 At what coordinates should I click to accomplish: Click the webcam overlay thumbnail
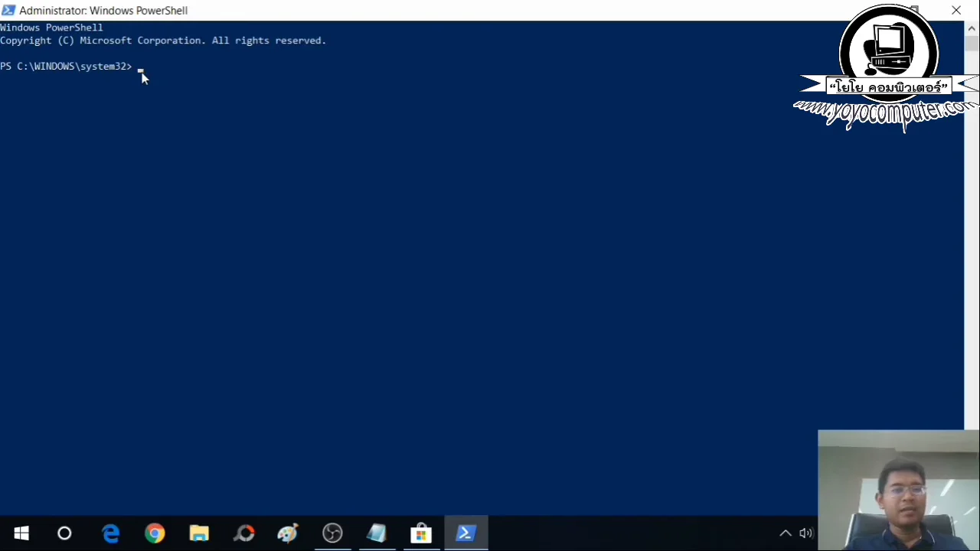(x=899, y=490)
